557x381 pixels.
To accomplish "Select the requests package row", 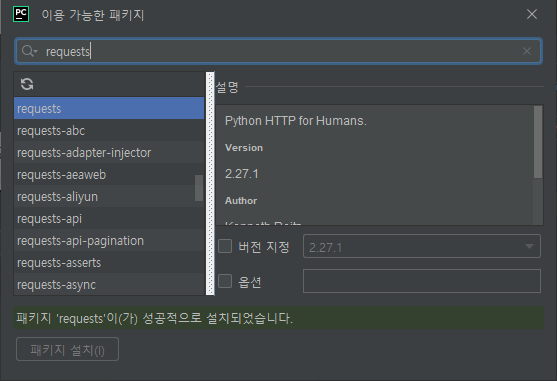I will point(109,108).
